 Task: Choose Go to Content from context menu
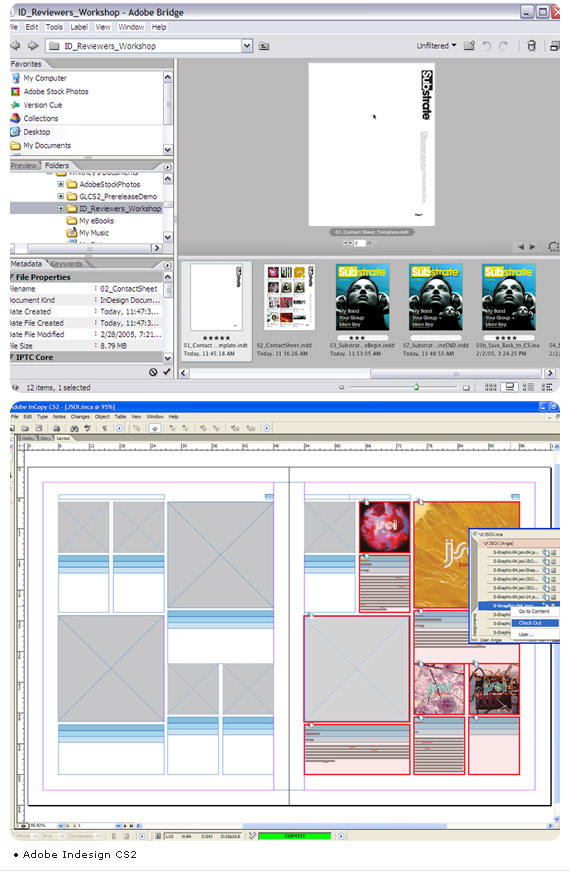[x=534, y=612]
